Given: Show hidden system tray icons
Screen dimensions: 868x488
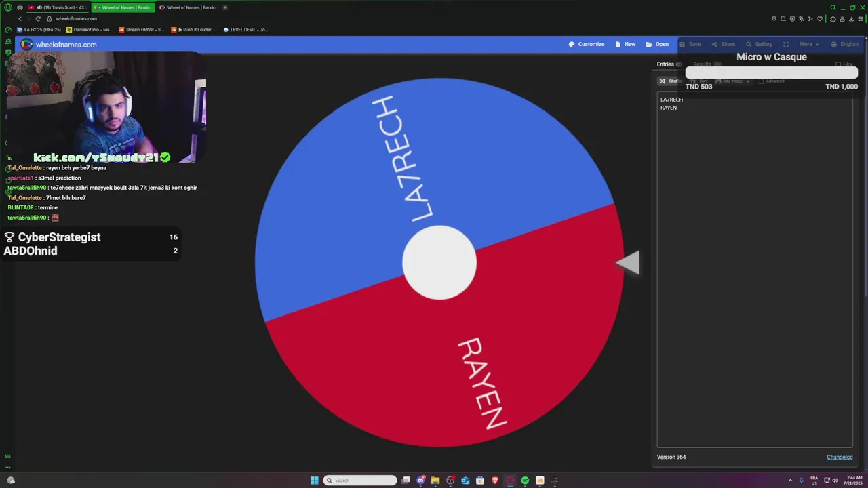Looking at the screenshot, I should click(x=790, y=481).
